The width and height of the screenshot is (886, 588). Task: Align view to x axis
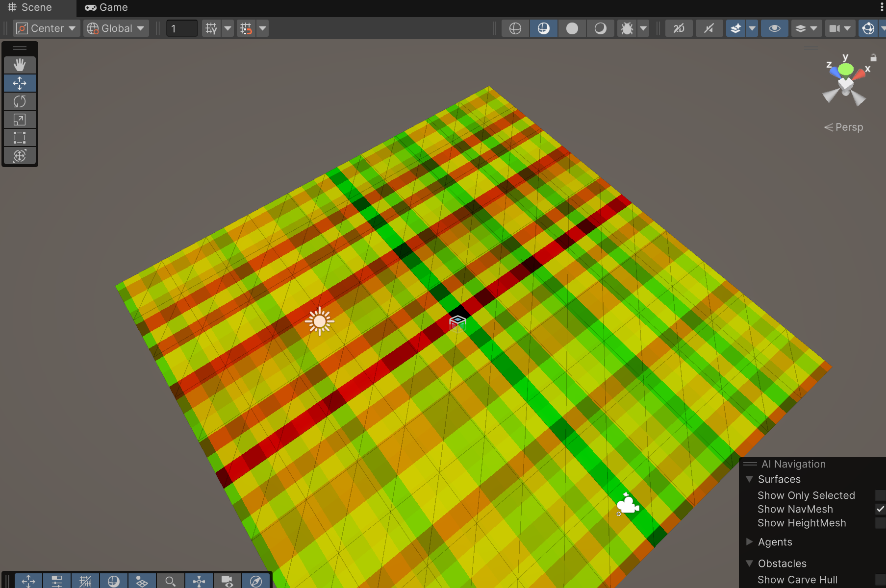click(859, 74)
